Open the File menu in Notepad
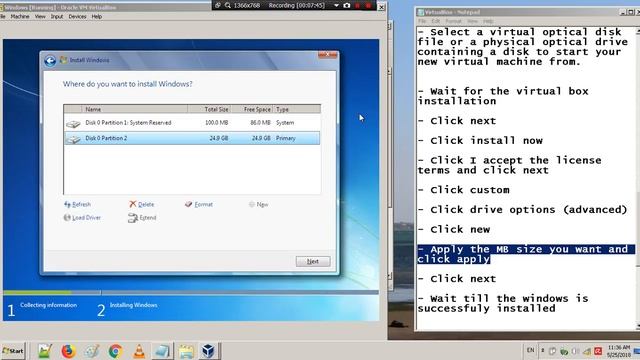The width and height of the screenshot is (640, 360). (x=422, y=21)
